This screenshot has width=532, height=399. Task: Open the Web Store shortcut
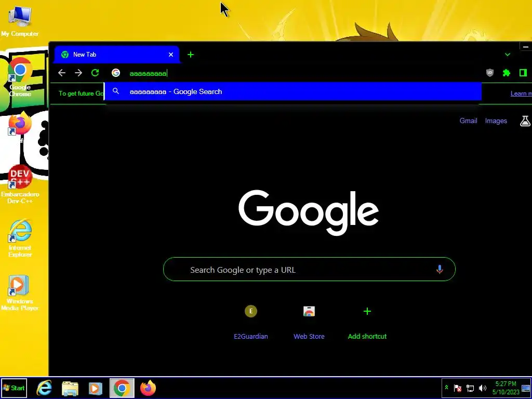309,321
